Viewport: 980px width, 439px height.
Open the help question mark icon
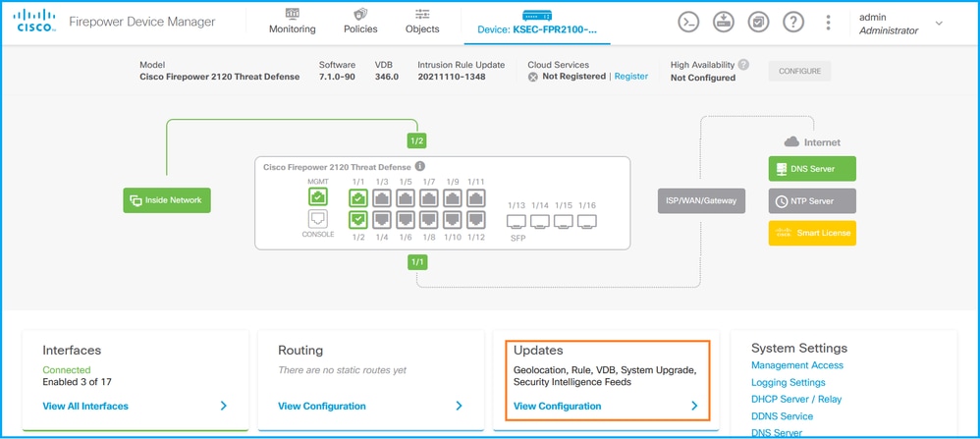pos(793,23)
